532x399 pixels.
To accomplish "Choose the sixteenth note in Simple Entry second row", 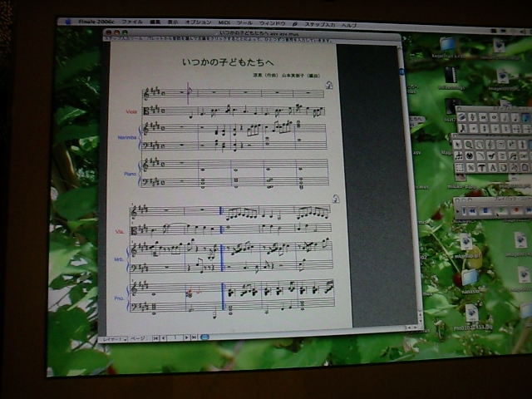I will [x=462, y=129].
